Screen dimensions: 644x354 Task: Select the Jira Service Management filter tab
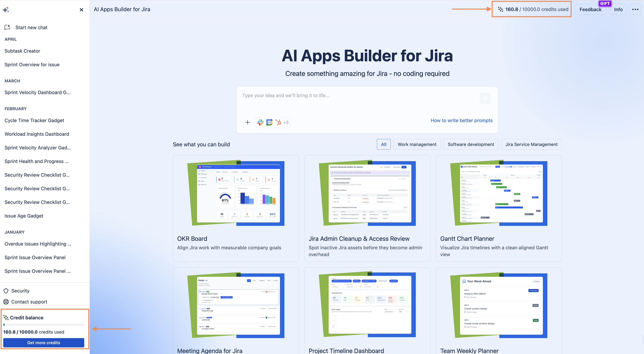(532, 144)
